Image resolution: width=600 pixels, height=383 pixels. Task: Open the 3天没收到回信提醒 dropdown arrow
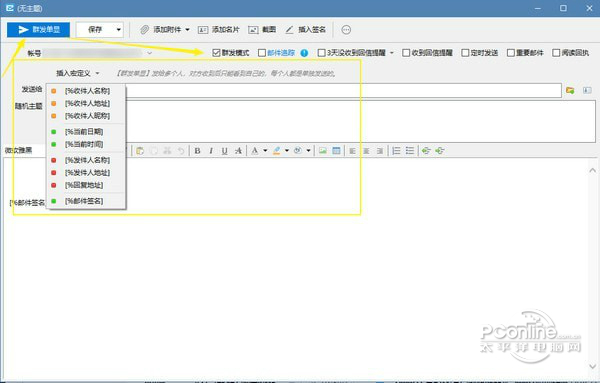(392, 53)
